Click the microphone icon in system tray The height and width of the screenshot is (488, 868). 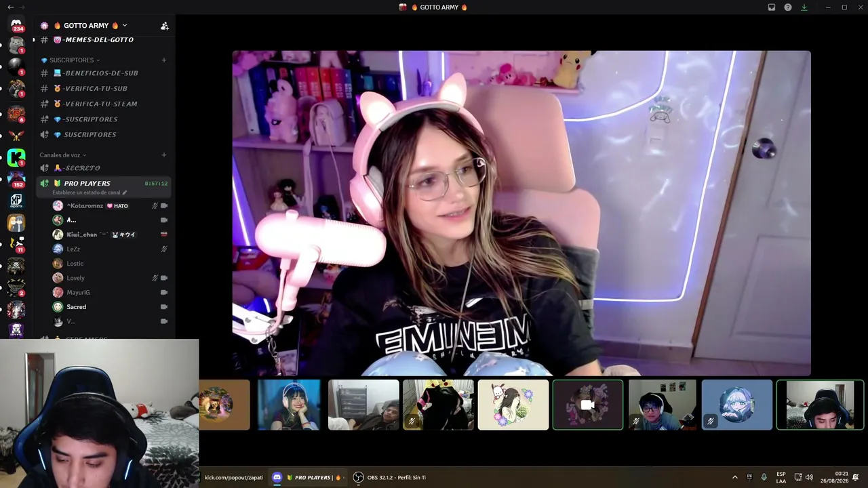764,478
